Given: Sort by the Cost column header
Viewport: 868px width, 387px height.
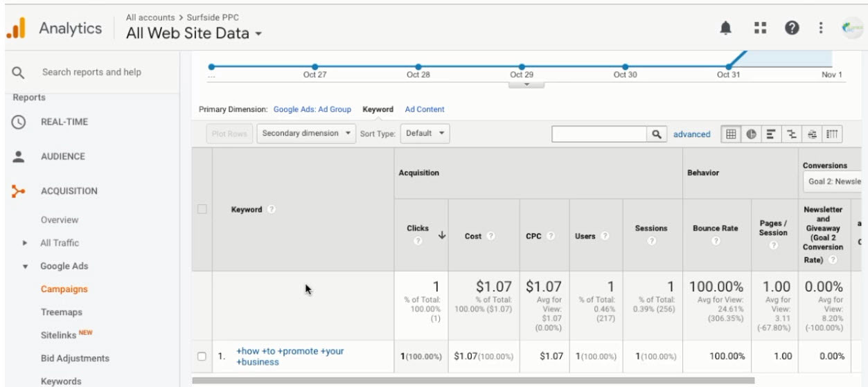Looking at the screenshot, I should (x=474, y=236).
